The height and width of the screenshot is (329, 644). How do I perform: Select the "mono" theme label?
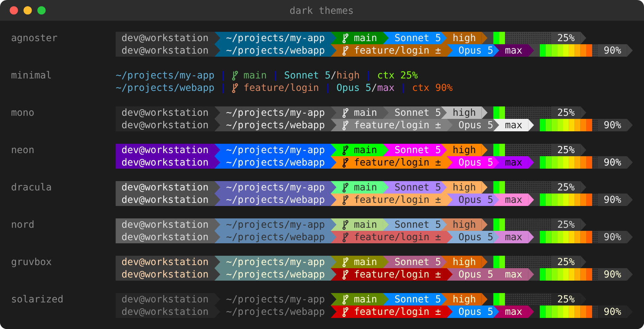pyautogui.click(x=22, y=113)
